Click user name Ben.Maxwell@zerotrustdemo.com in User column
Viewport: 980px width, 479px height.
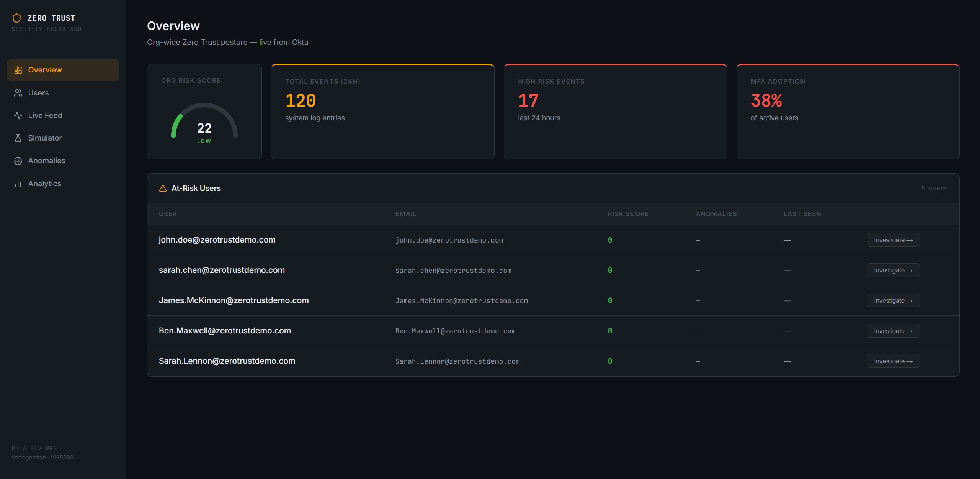[x=225, y=331]
